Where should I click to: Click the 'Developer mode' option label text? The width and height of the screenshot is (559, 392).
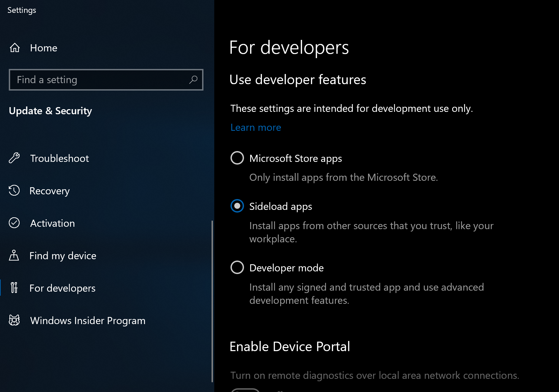286,268
